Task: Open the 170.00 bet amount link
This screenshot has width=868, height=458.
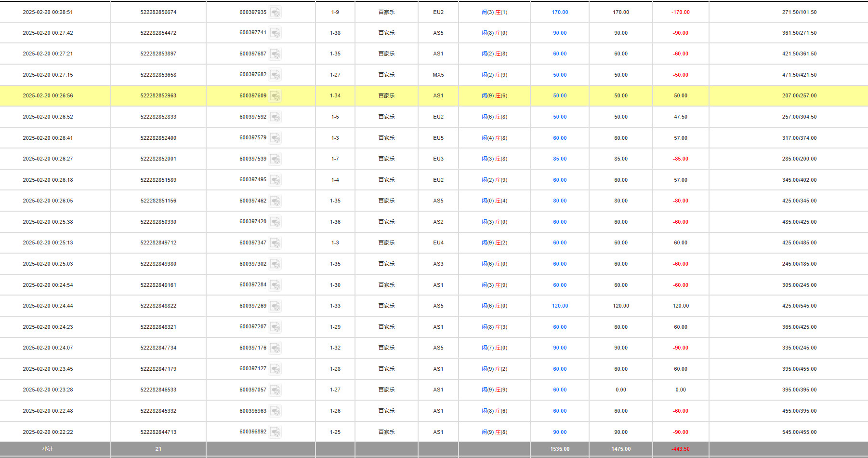Action: tap(560, 13)
